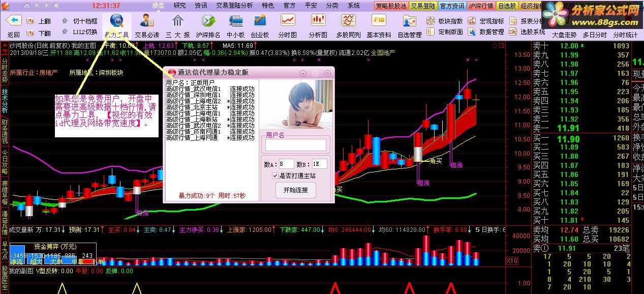Click the 交易登陆 colored button
Image resolution: width=644 pixels, height=294 pixels.
pyautogui.click(x=423, y=6)
